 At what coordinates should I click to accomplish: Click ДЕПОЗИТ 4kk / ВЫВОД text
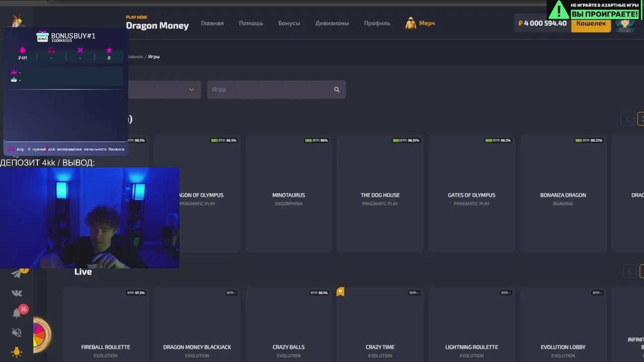[x=47, y=162]
